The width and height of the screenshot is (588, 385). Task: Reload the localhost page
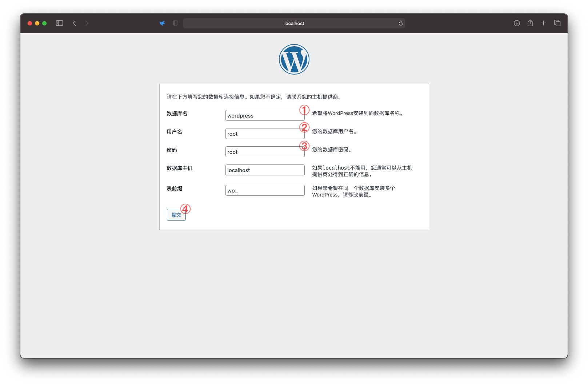[x=400, y=23]
